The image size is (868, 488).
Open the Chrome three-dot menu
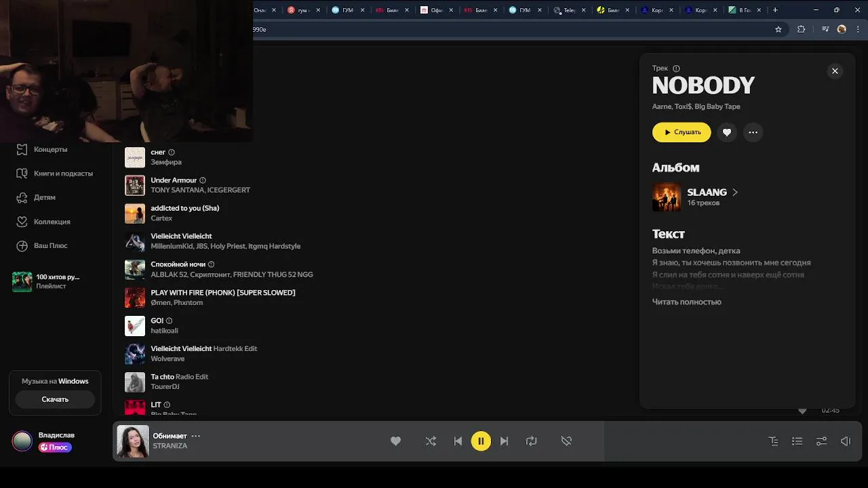(857, 29)
